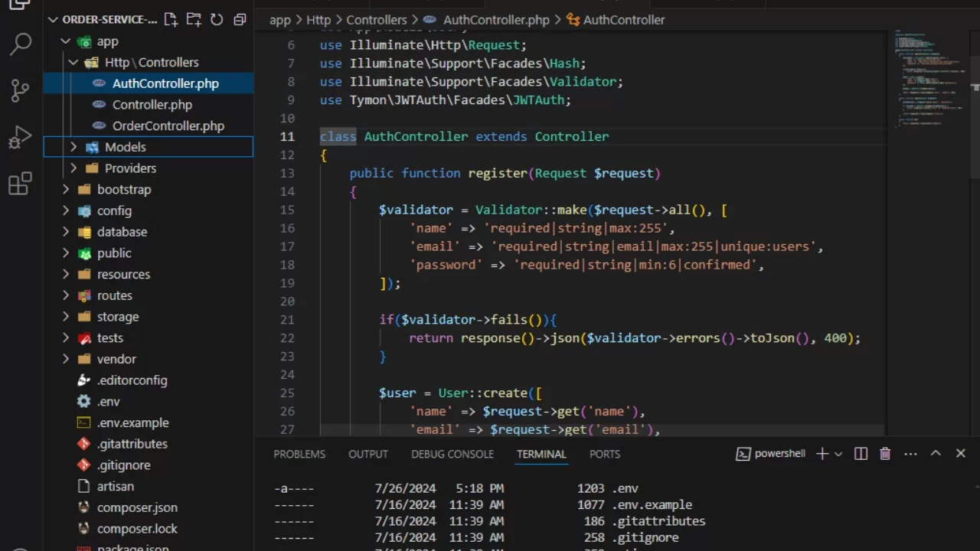The height and width of the screenshot is (551, 980).
Task: Click '.env.example' in terminal output
Action: pyautogui.click(x=652, y=505)
